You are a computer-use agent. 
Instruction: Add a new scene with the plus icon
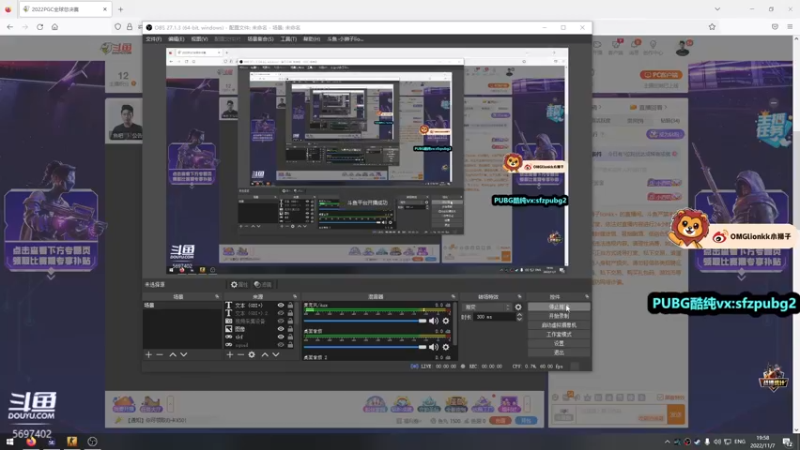pyautogui.click(x=148, y=355)
